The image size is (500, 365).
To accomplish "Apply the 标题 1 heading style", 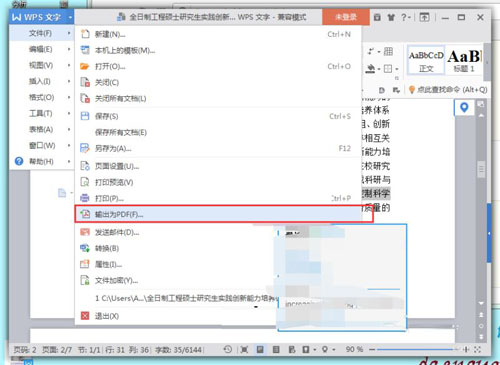I will [464, 60].
